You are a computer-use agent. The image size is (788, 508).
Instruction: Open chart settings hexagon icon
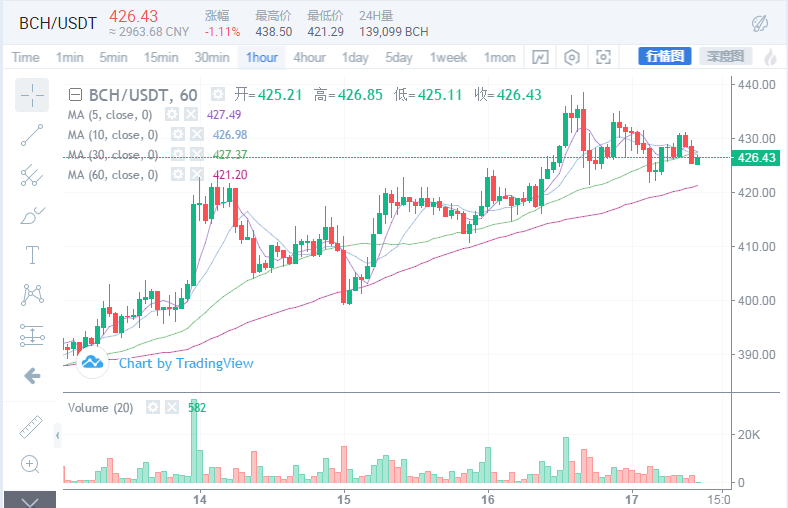572,57
